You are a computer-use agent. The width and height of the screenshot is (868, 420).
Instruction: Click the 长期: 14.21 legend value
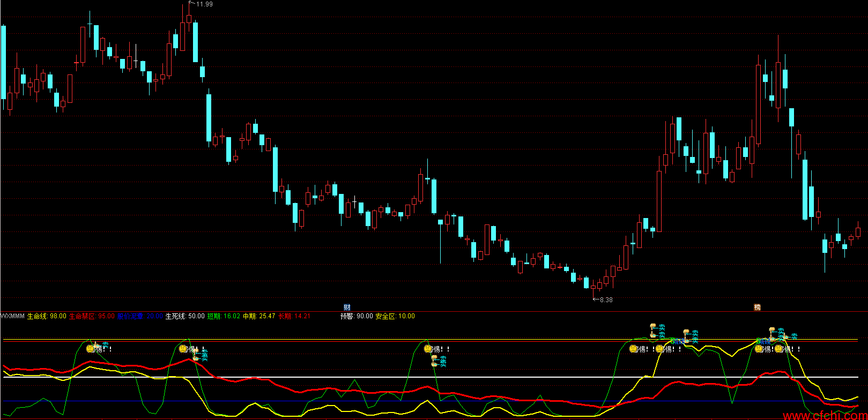coord(294,316)
